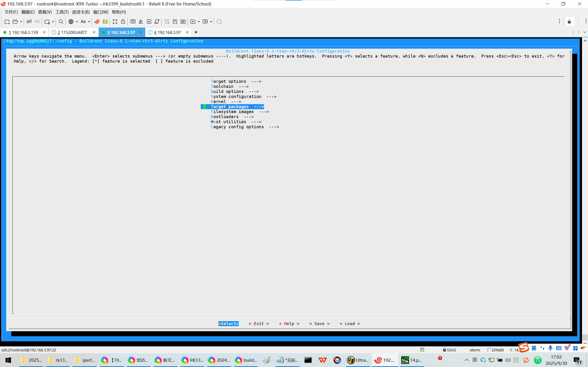Add a new tab with plus button

196,32
